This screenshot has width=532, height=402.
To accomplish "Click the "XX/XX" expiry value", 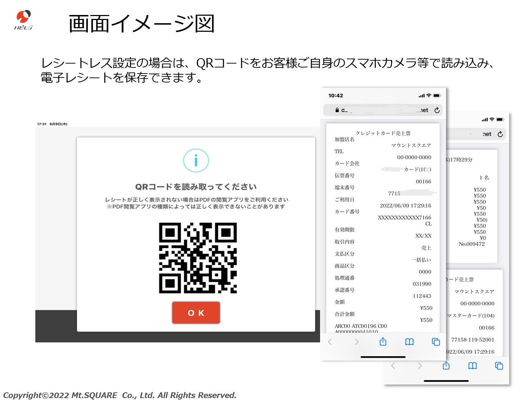I will click(424, 236).
